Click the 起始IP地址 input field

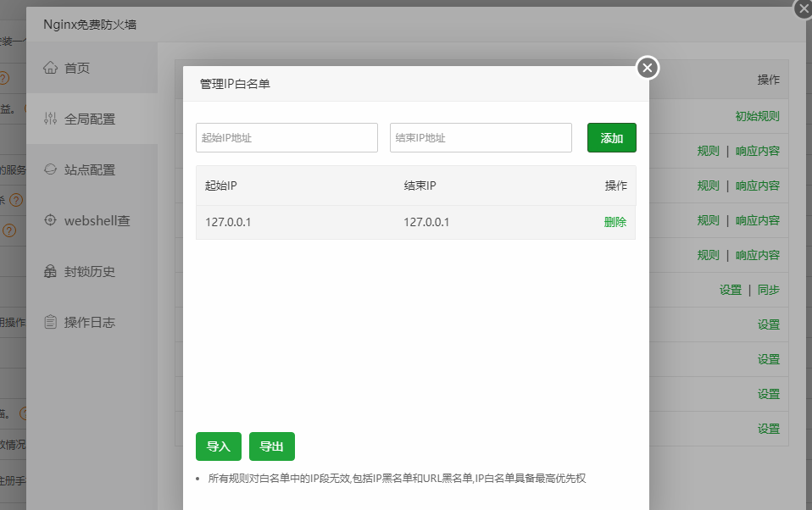point(286,137)
